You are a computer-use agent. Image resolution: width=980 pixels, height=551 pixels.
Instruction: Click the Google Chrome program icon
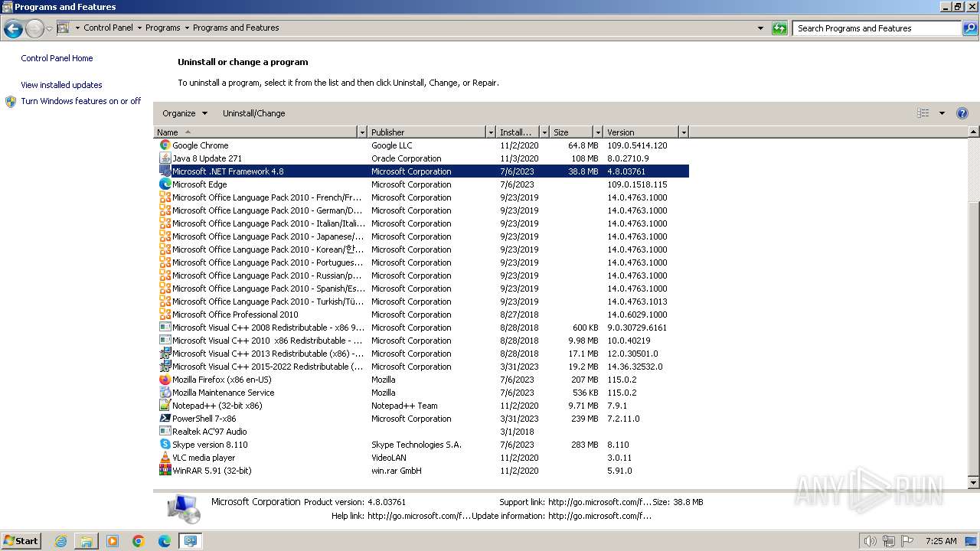pos(165,145)
